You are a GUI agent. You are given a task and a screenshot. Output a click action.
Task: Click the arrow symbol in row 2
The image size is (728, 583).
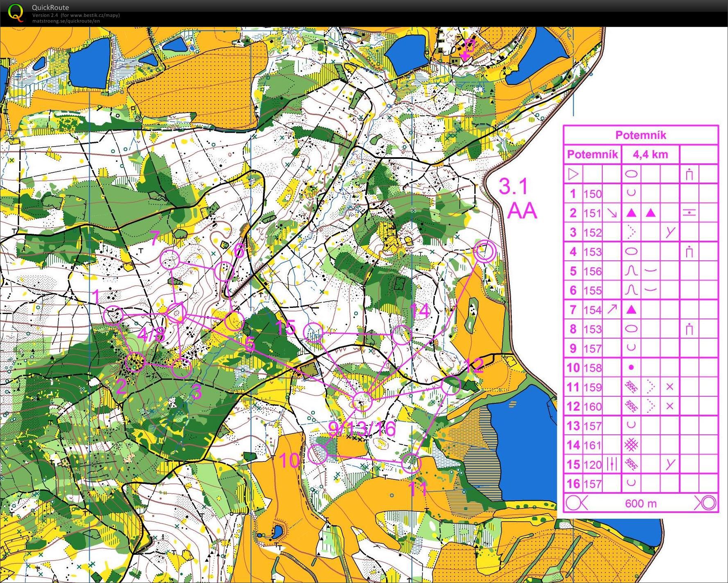612,213
